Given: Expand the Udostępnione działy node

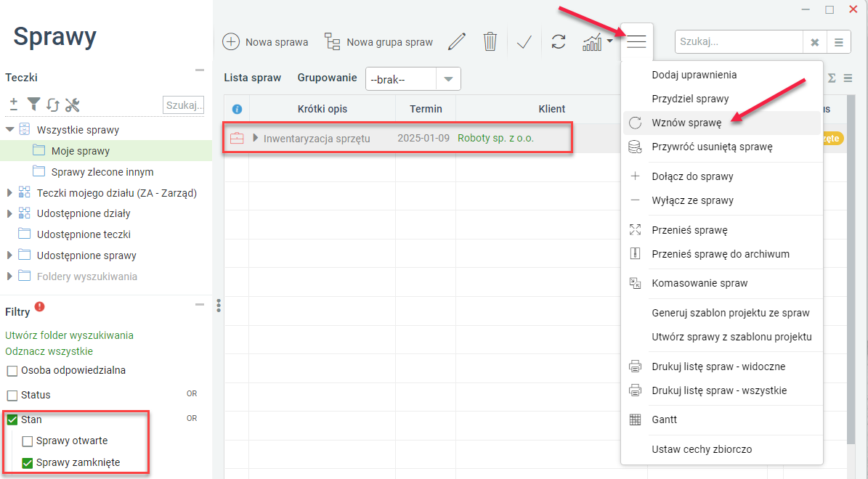Looking at the screenshot, I should click(x=9, y=213).
